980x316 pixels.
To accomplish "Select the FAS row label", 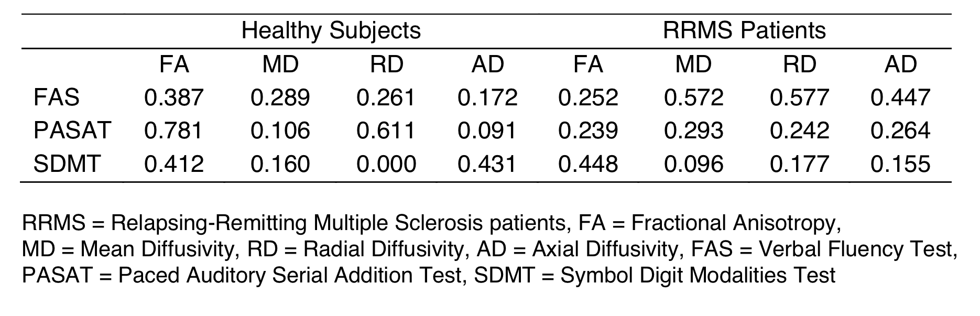I will click(x=57, y=97).
